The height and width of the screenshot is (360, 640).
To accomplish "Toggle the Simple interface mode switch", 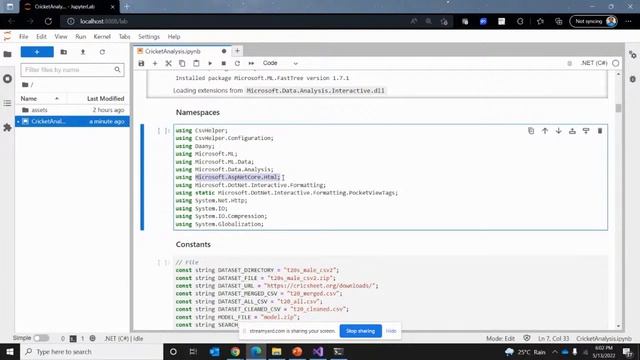I will (x=41, y=338).
